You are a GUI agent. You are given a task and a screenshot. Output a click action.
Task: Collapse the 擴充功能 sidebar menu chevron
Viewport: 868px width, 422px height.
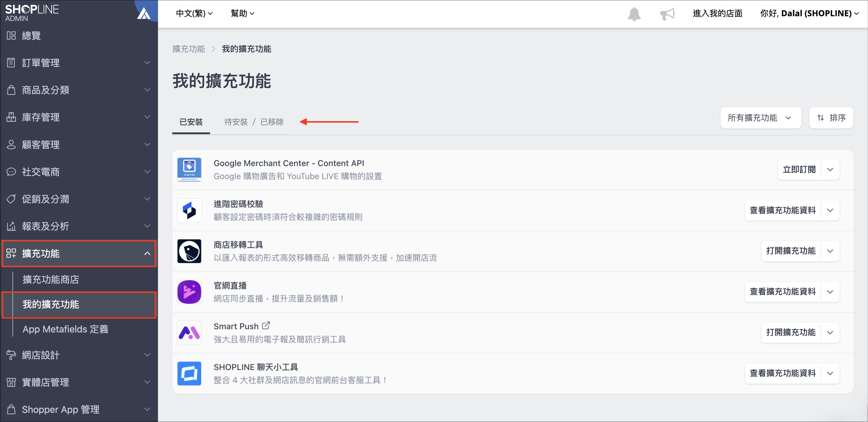147,253
